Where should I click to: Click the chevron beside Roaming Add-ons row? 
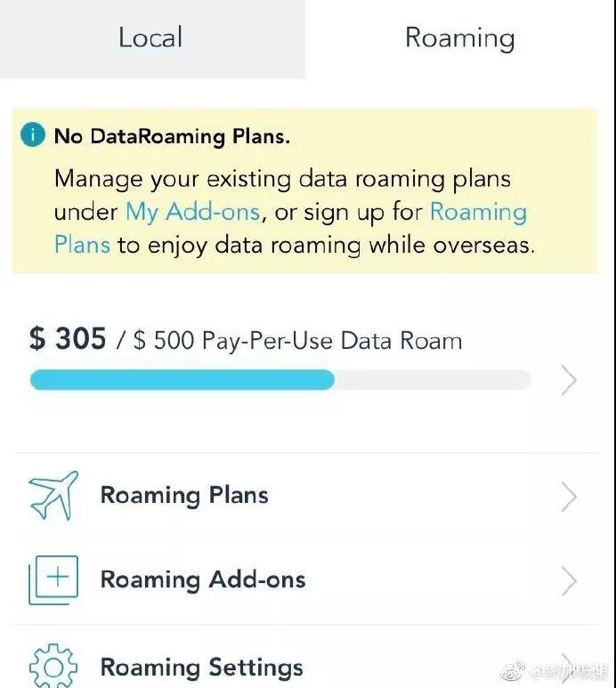pos(569,581)
